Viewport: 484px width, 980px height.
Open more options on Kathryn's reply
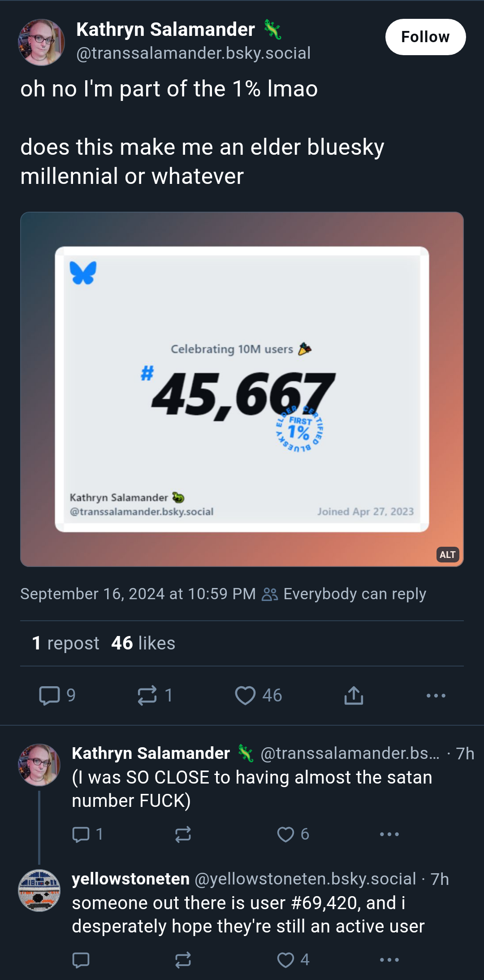389,834
